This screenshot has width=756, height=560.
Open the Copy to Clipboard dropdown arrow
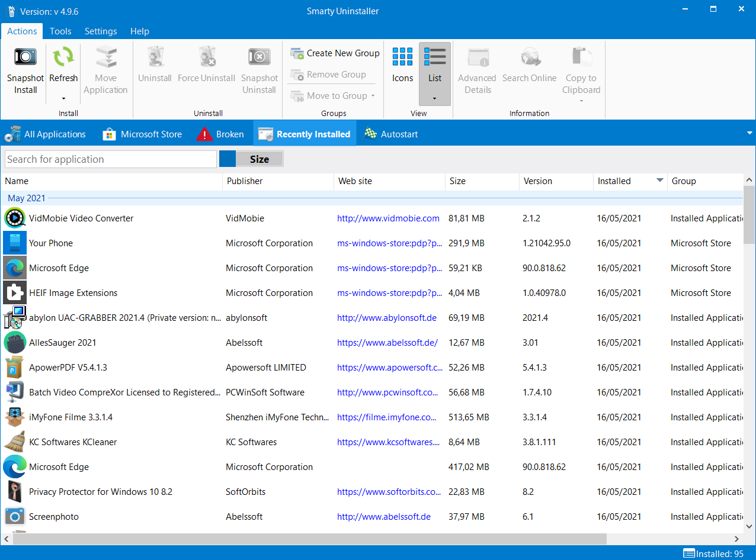tap(581, 101)
